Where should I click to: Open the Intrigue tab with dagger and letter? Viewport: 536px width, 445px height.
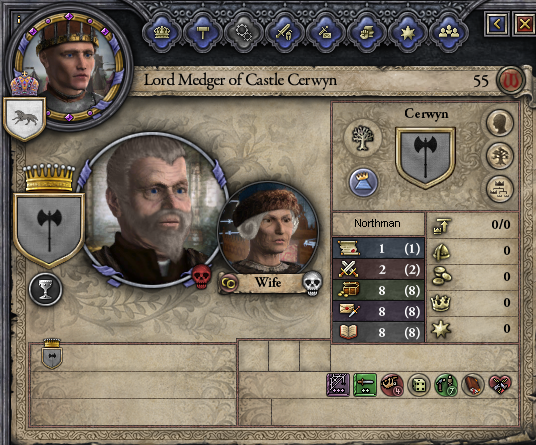(325, 33)
